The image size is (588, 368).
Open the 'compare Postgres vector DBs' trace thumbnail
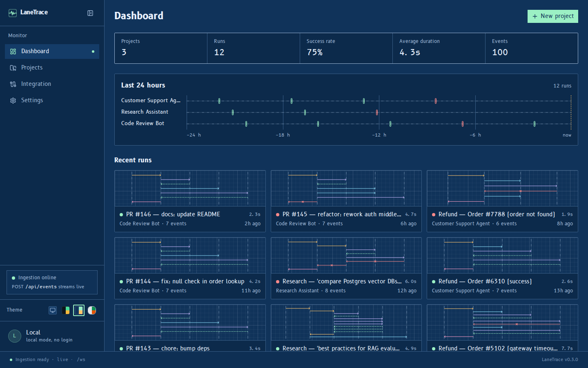346,256
